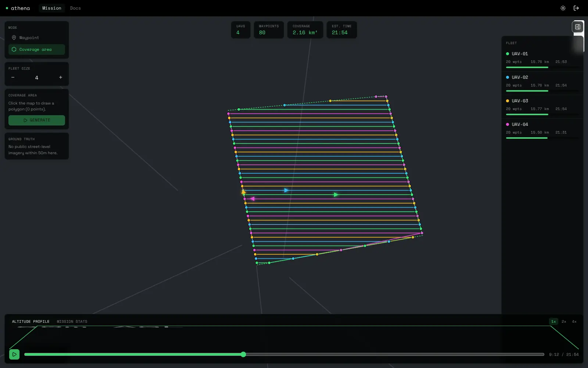Open the Mission tab
The image size is (588, 368).
click(52, 8)
